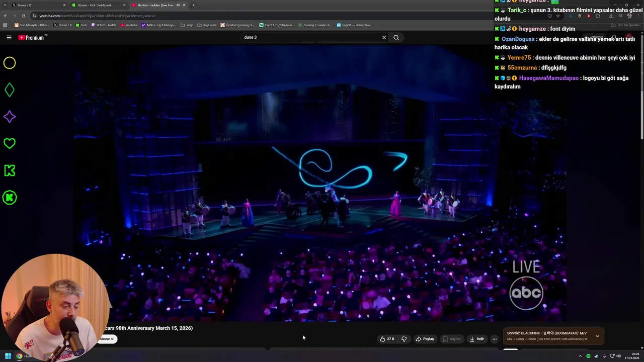The width and height of the screenshot is (644, 362).
Task: Go to YouTube Premium home logo
Action: click(x=32, y=37)
